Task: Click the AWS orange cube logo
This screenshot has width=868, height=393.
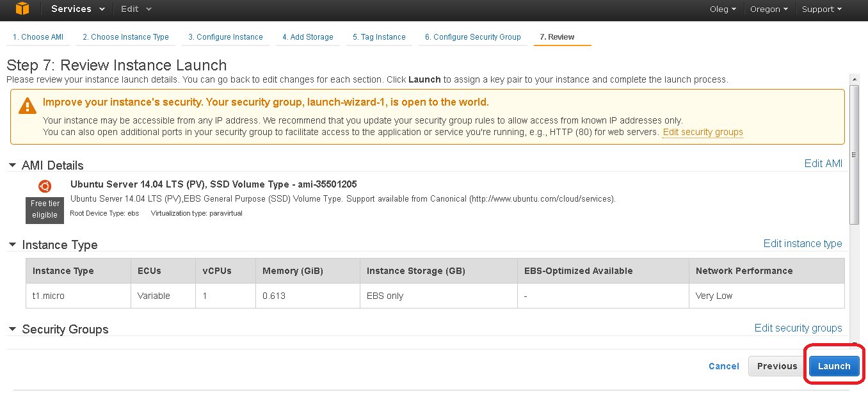Action: pyautogui.click(x=22, y=9)
